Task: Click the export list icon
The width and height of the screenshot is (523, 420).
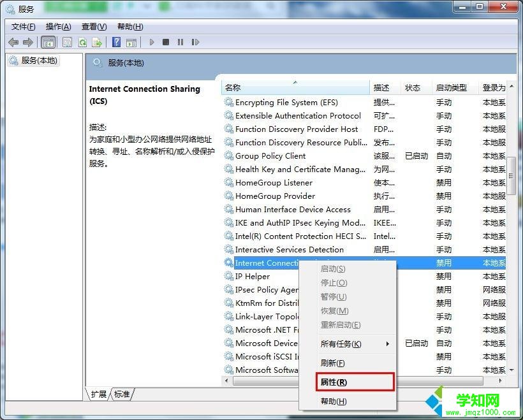Action: tap(97, 42)
